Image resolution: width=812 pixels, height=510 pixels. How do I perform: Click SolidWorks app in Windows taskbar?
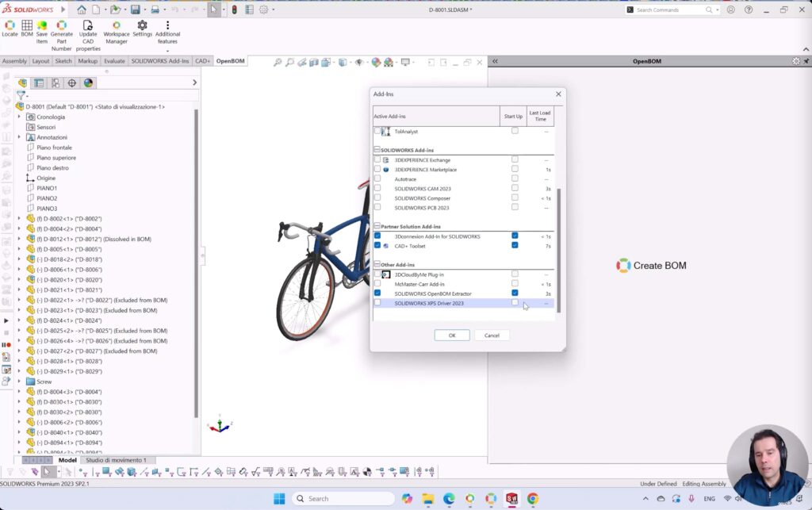point(511,499)
